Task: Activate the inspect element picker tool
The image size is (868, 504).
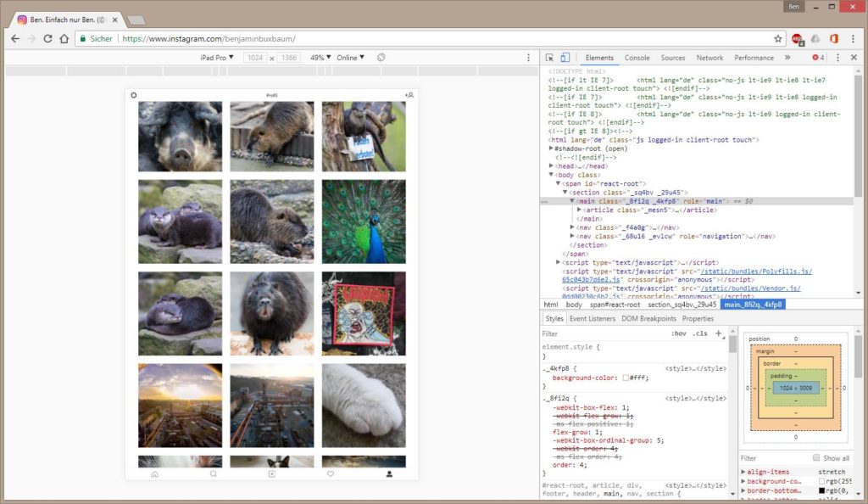Action: (549, 58)
